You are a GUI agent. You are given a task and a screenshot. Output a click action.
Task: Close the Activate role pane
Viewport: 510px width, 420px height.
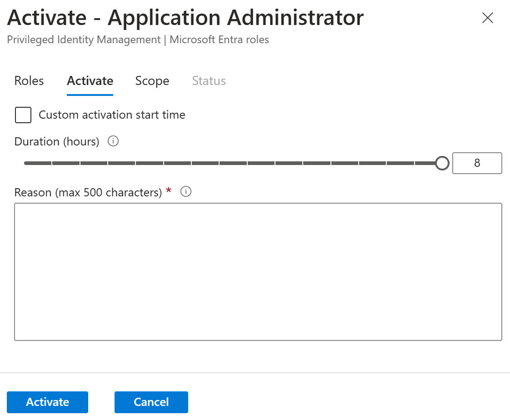tap(487, 18)
